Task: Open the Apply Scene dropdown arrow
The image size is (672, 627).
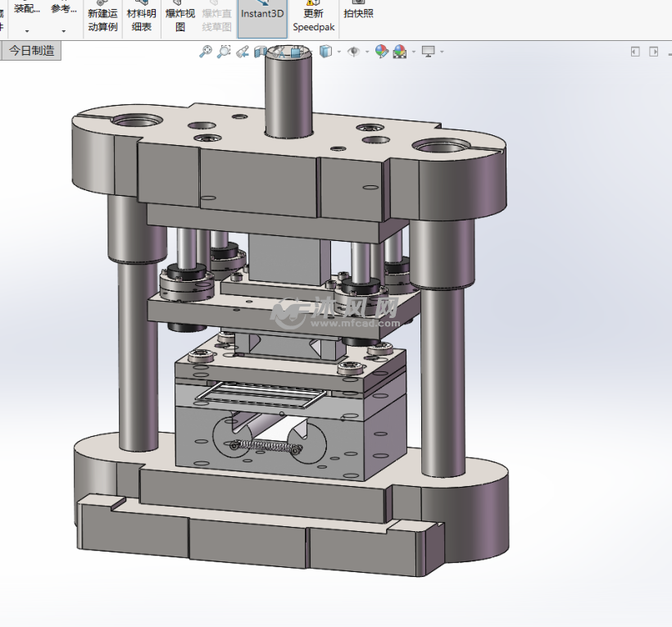Action: click(x=413, y=52)
